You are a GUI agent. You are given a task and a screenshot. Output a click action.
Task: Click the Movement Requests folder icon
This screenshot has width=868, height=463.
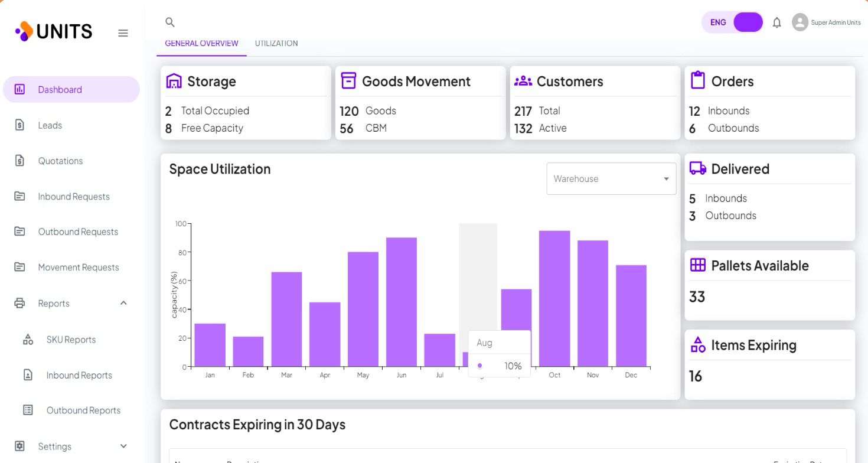(x=19, y=267)
